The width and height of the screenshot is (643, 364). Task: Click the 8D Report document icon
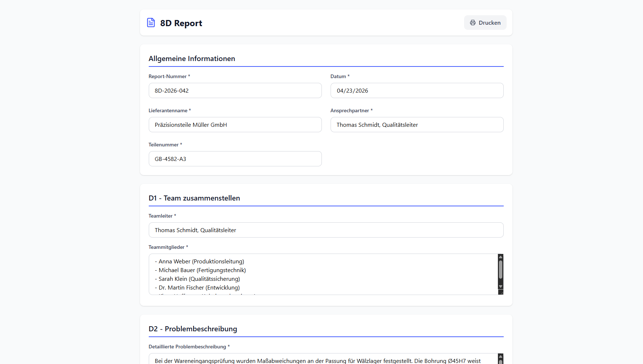click(151, 23)
